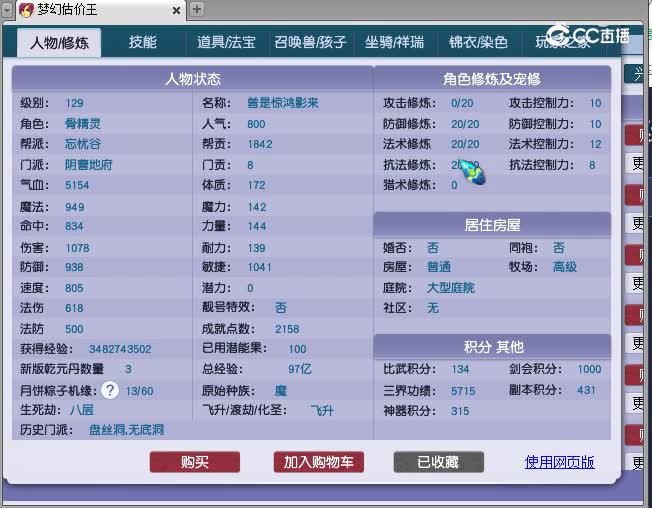The height and width of the screenshot is (508, 652).
Task: Click character name 曾是惊鸿影来
Action: 283,103
